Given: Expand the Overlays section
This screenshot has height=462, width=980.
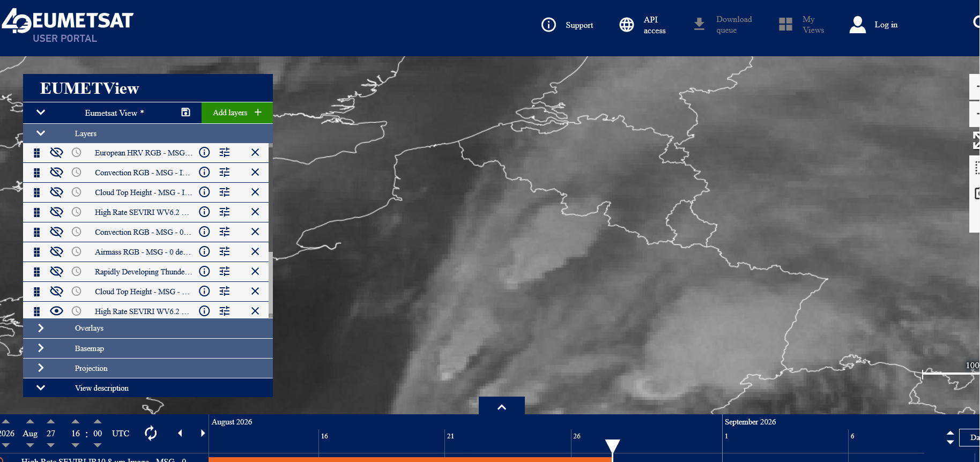Looking at the screenshot, I should [x=41, y=328].
